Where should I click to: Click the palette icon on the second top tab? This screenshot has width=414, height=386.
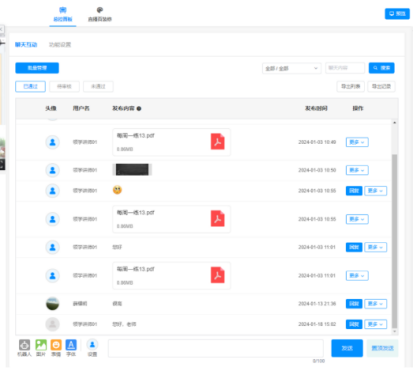coord(100,10)
